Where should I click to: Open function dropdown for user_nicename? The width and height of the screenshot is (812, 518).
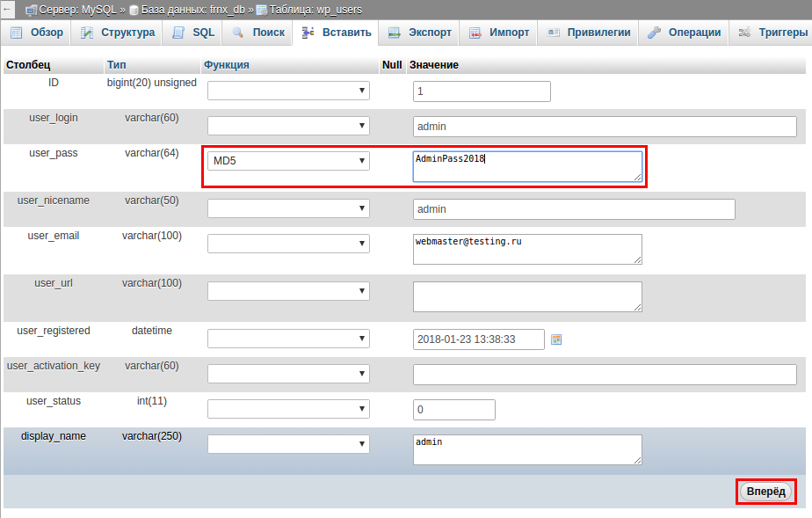coord(288,208)
